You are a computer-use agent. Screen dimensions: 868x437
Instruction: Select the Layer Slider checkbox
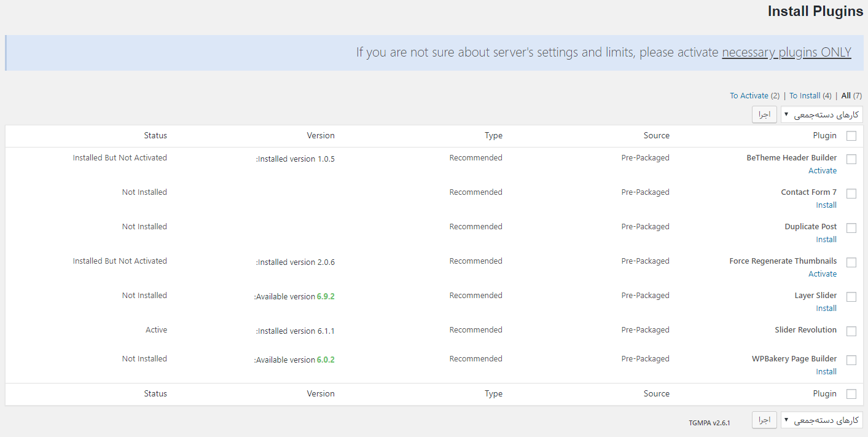(x=851, y=297)
